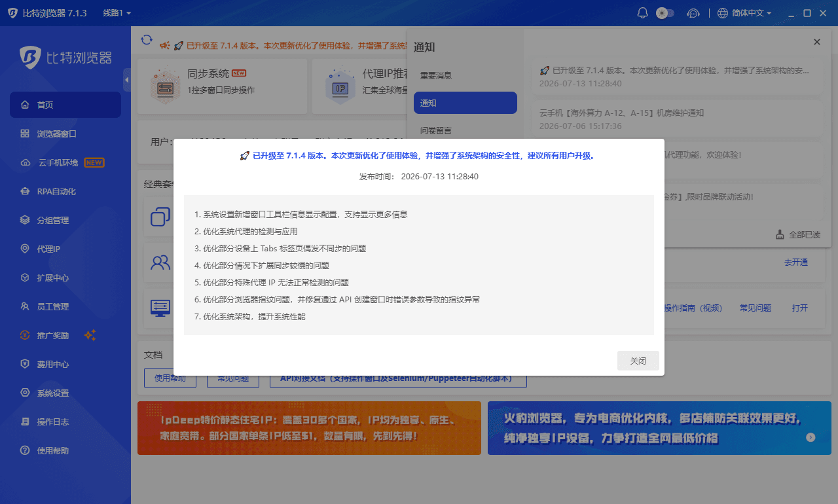
Task: Click the 同步系统 card icon
Action: click(x=164, y=85)
